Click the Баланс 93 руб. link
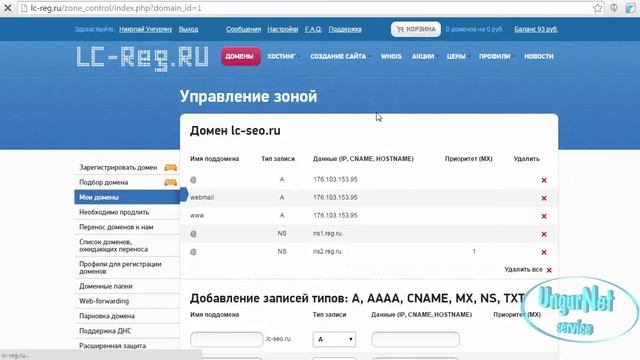The width and height of the screenshot is (640, 360). (536, 29)
